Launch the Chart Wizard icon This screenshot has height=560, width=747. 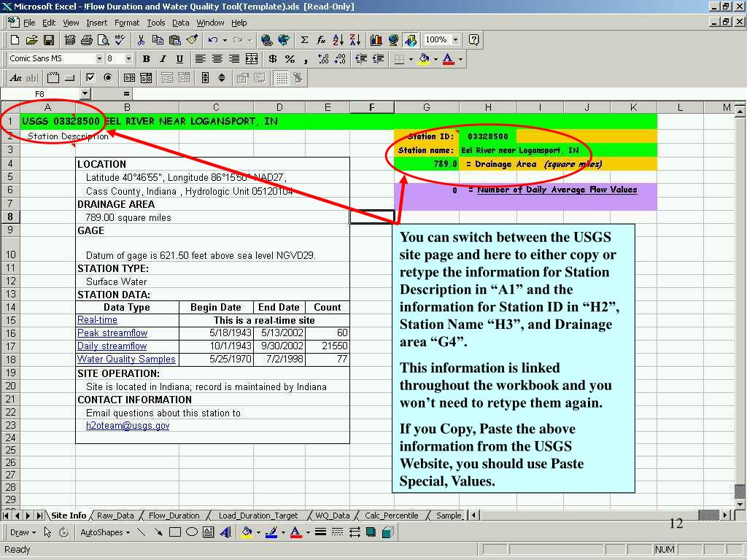376,40
